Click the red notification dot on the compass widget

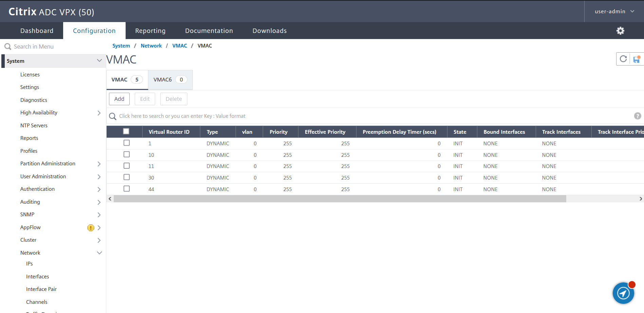click(632, 284)
